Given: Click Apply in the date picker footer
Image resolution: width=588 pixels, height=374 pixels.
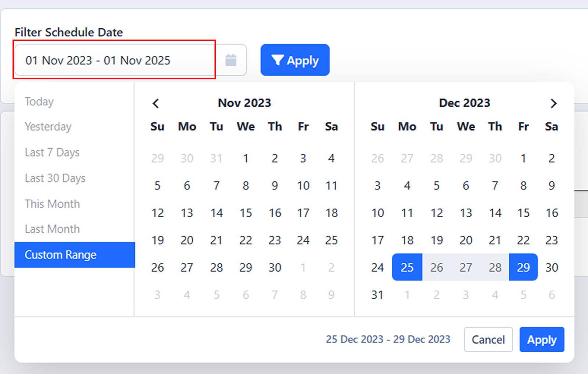Looking at the screenshot, I should coord(541,339).
